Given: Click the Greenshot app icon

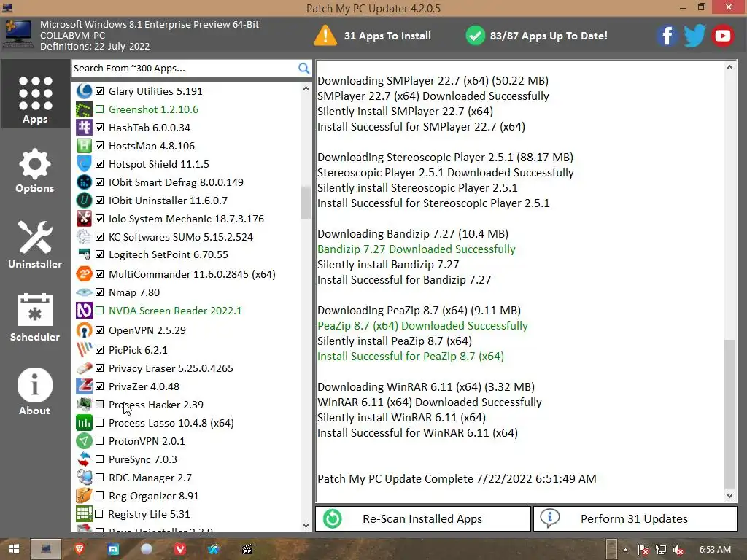Looking at the screenshot, I should [x=84, y=109].
